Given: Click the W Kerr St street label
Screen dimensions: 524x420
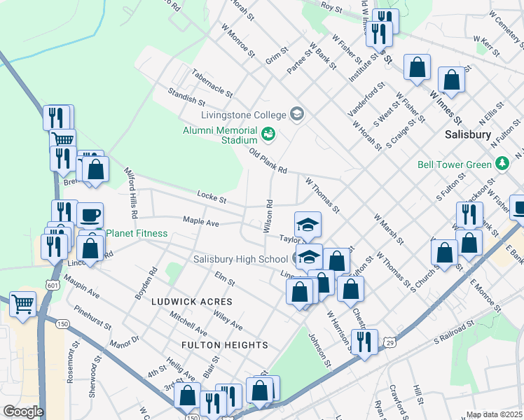Looking at the screenshot, I should point(487,46).
